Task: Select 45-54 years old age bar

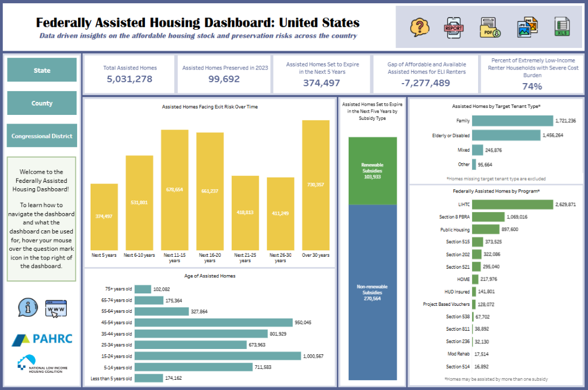Action: pos(214,323)
